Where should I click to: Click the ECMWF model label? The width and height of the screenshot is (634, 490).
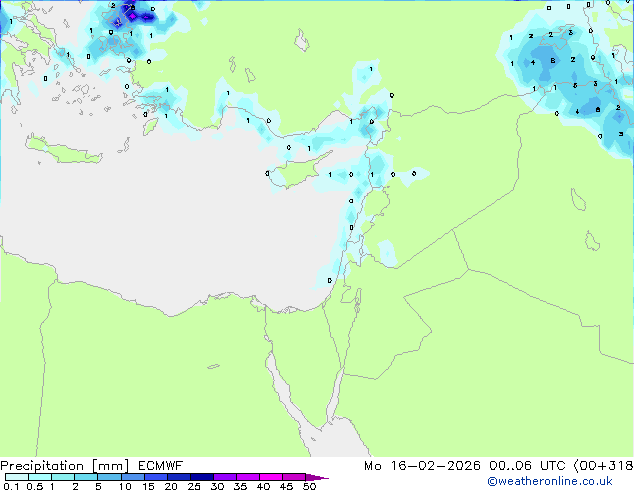click(x=161, y=466)
